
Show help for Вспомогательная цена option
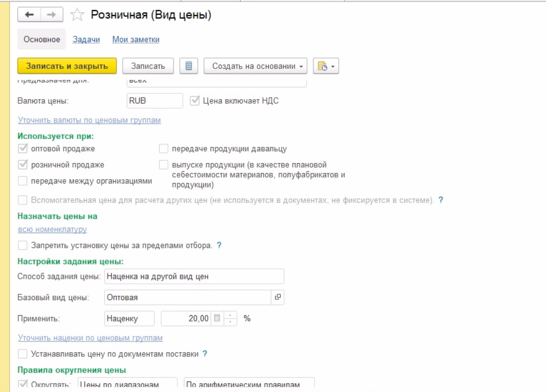(x=440, y=200)
